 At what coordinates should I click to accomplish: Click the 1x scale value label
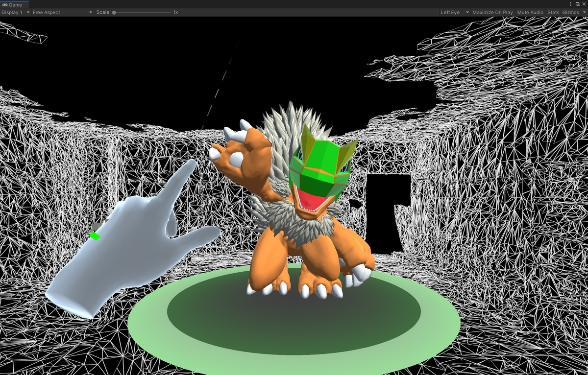click(x=175, y=12)
